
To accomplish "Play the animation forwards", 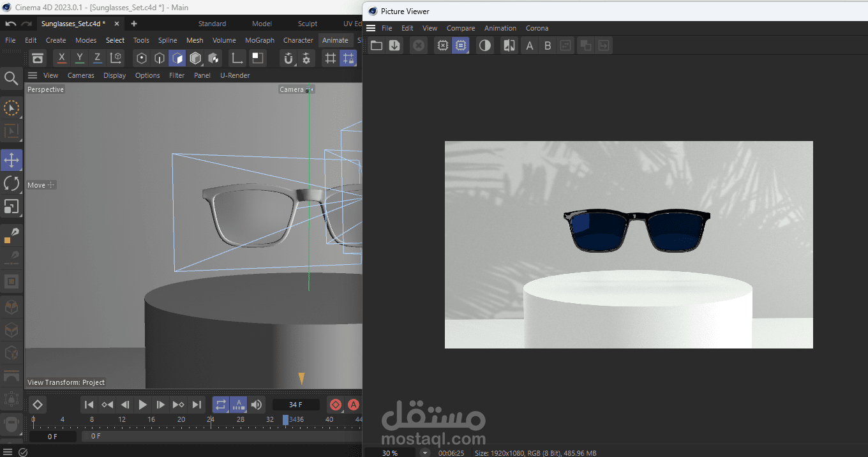I will pyautogui.click(x=142, y=405).
